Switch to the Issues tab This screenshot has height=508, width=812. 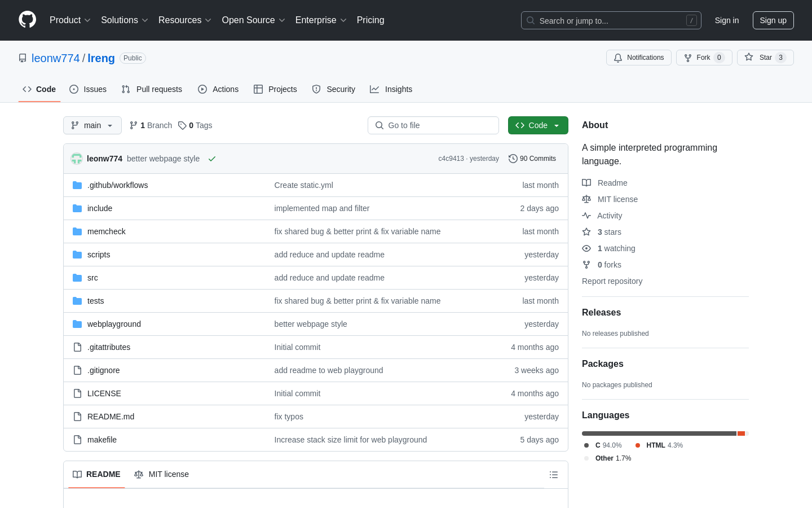point(88,89)
